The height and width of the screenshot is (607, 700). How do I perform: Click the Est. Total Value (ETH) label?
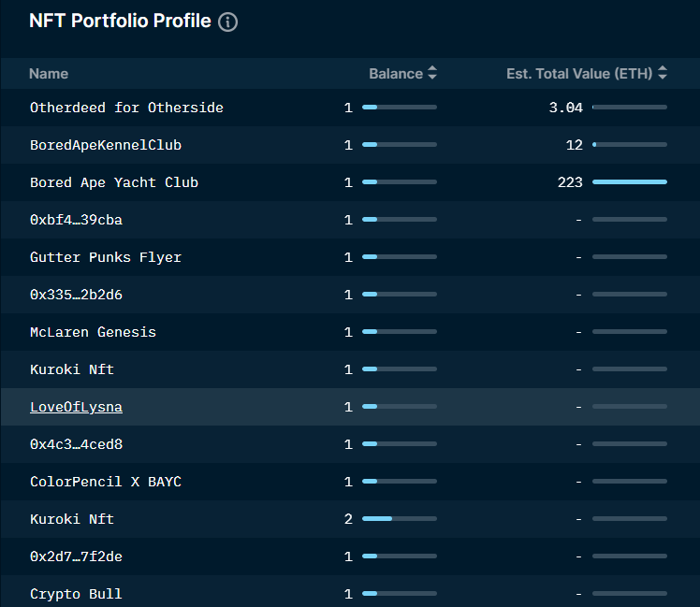point(579,74)
